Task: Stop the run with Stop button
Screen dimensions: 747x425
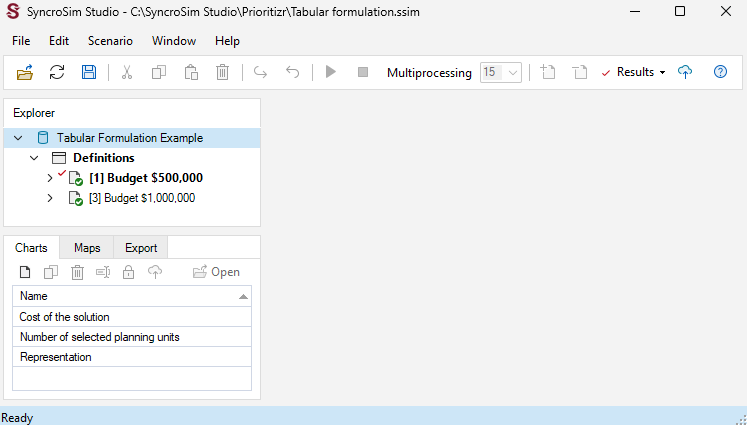Action: click(363, 72)
